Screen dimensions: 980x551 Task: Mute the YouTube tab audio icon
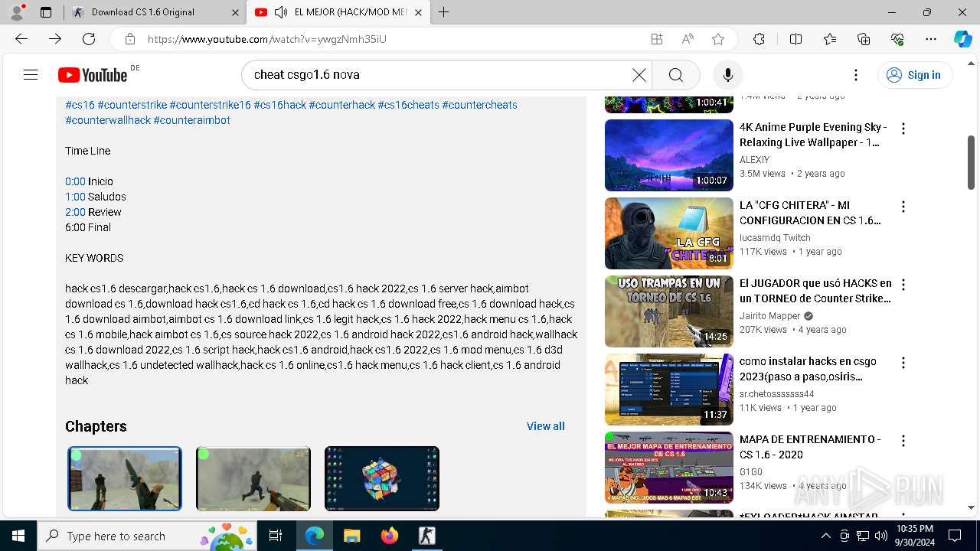(x=280, y=12)
